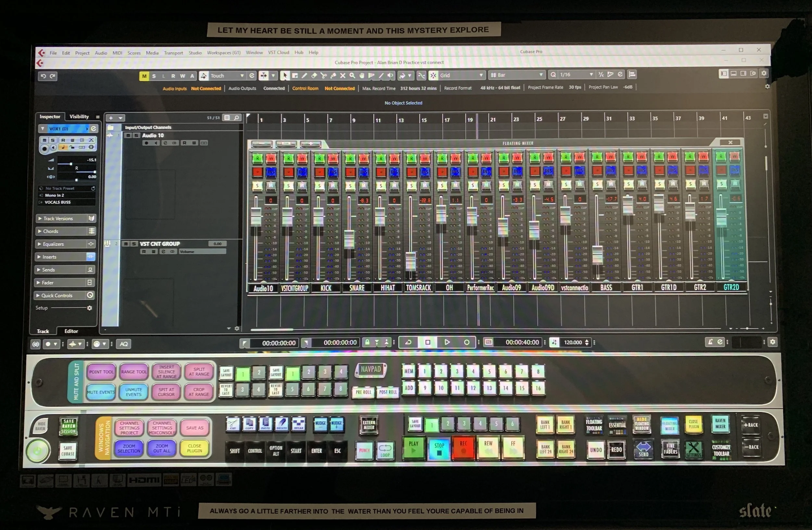Click the tempo 120.000 field
Viewport: 812px width, 530px height.
[573, 342]
